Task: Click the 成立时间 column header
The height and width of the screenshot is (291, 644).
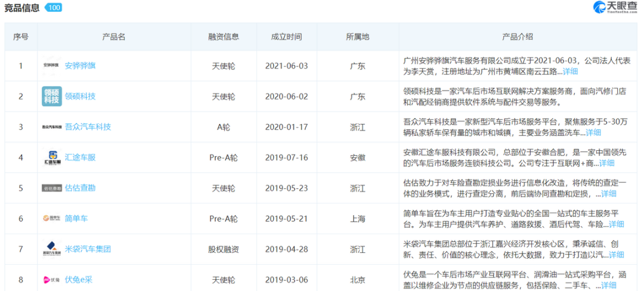Action: click(x=286, y=37)
